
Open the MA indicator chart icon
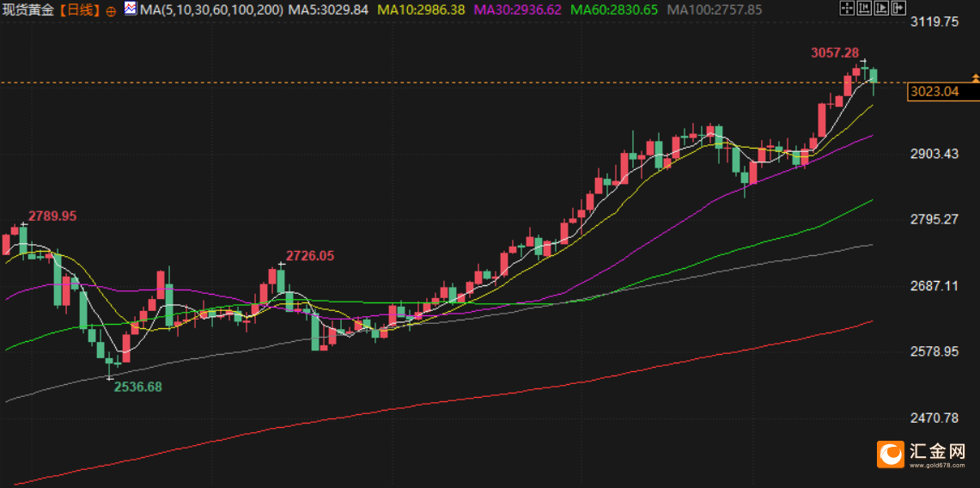pyautogui.click(x=131, y=9)
